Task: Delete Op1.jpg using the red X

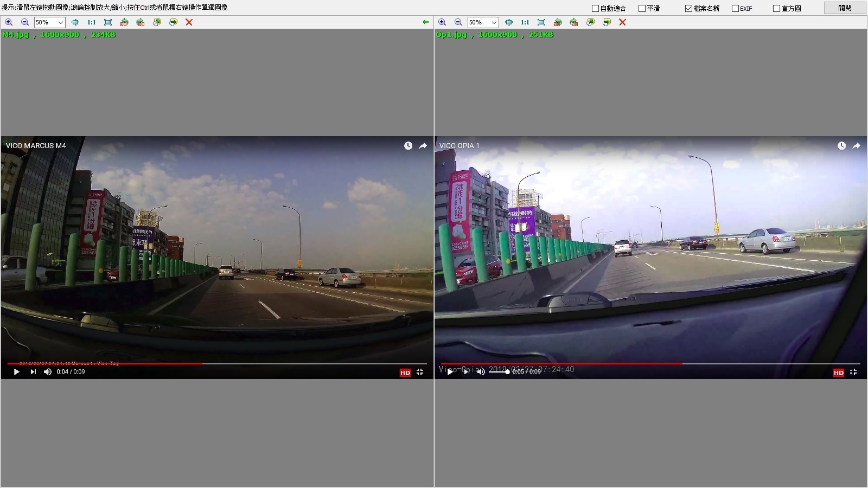Action: (x=622, y=22)
